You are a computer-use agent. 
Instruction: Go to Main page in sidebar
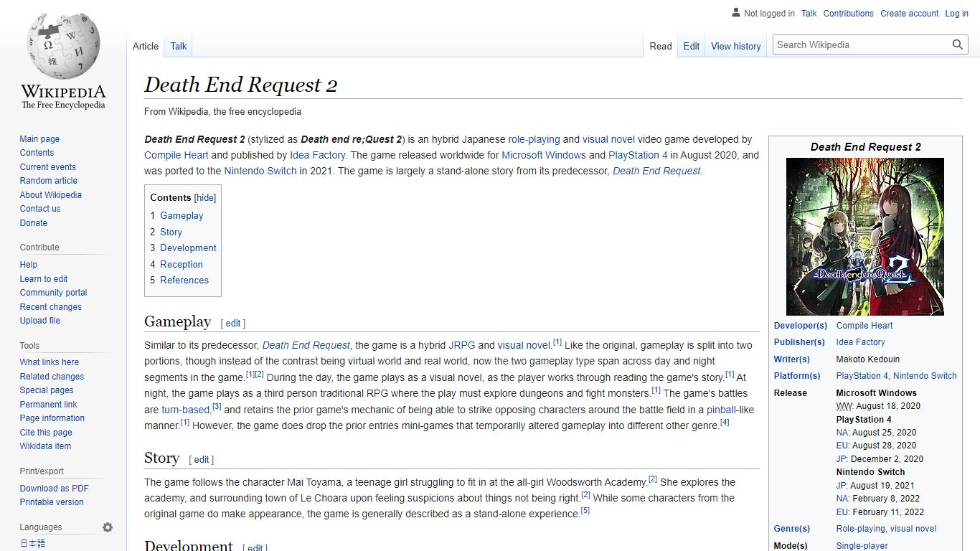39,139
